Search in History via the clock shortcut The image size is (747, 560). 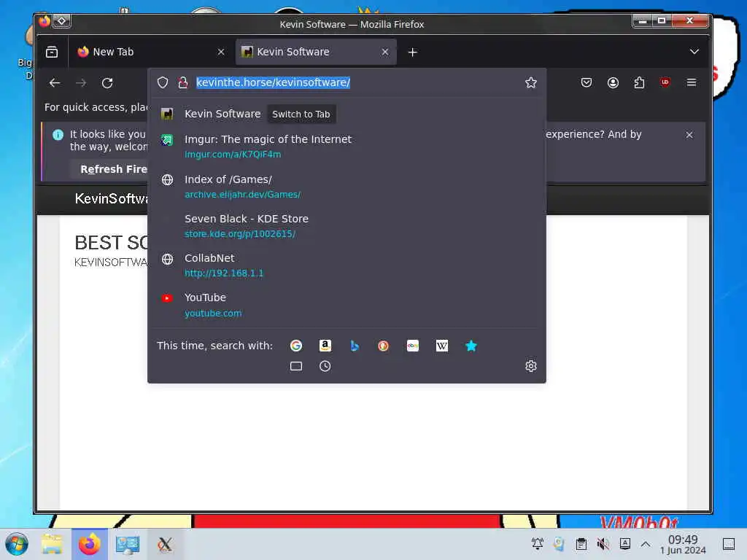tap(325, 366)
